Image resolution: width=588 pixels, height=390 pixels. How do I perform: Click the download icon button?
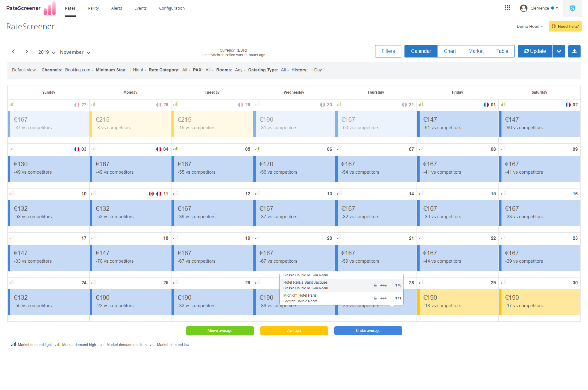[x=574, y=51]
